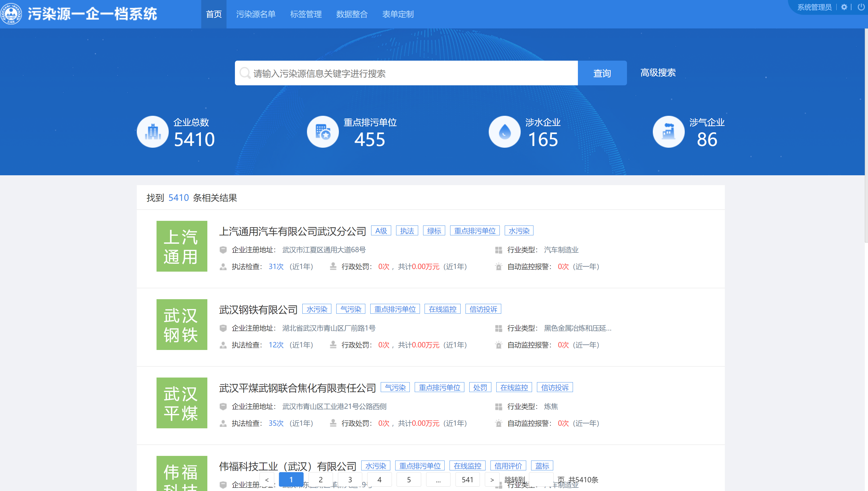This screenshot has width=868, height=491.
Task: Click the 上汽通用 green thumbnail
Action: [x=181, y=246]
